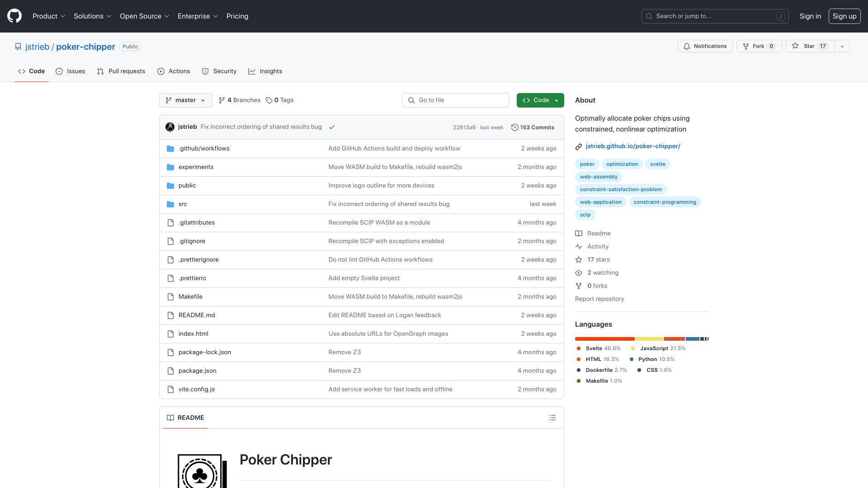
Task: Click the yellow JavaScript segment of language bar
Action: [x=649, y=339]
